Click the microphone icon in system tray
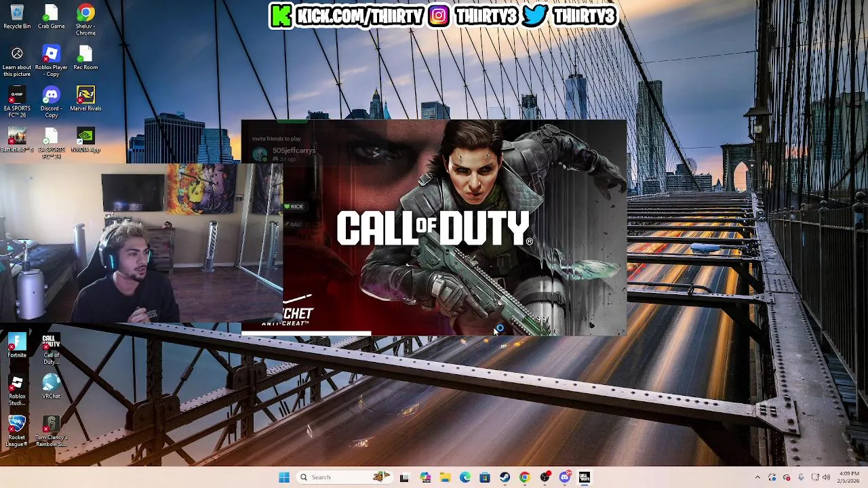The height and width of the screenshot is (488, 868). pyautogui.click(x=801, y=477)
